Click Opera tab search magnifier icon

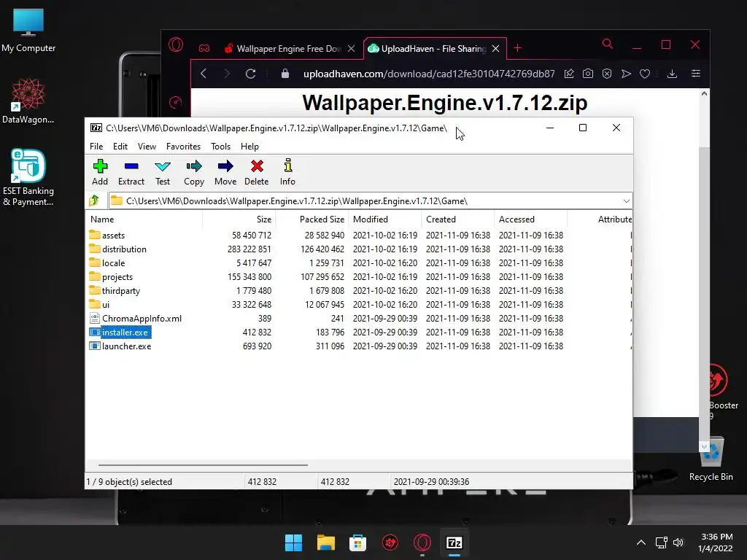click(608, 44)
